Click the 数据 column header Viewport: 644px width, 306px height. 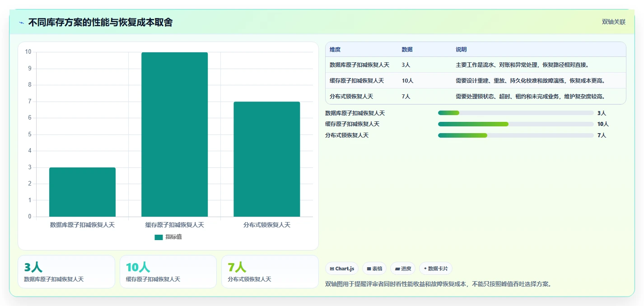pyautogui.click(x=407, y=49)
